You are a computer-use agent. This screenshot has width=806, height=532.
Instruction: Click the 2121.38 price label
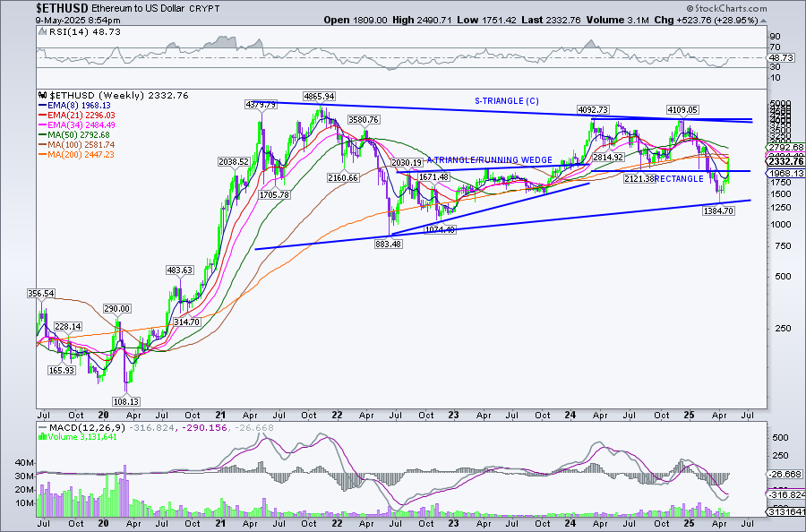pos(640,178)
